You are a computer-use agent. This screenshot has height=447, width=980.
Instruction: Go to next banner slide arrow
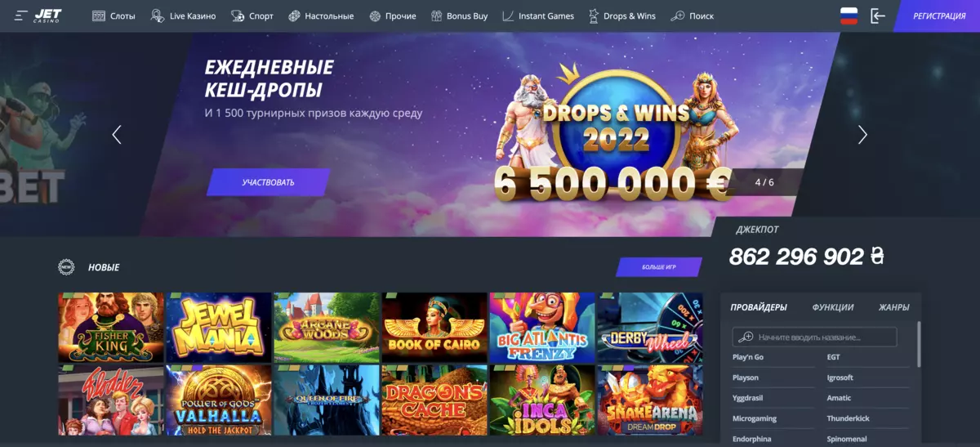[x=863, y=135]
